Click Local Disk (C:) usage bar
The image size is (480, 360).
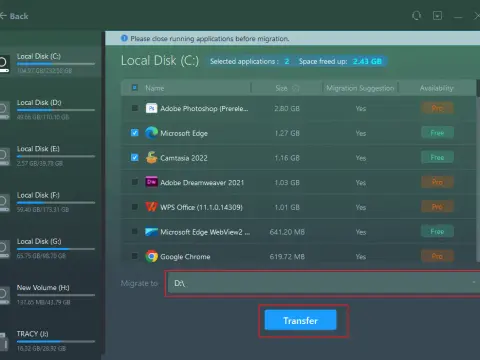pos(56,64)
